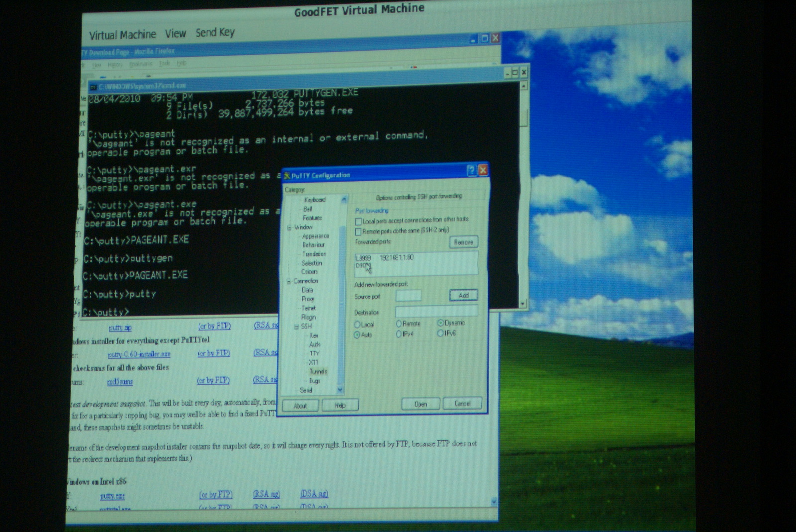Choose the IPv6 radio option
Screen dimensions: 796x532
tap(440, 334)
